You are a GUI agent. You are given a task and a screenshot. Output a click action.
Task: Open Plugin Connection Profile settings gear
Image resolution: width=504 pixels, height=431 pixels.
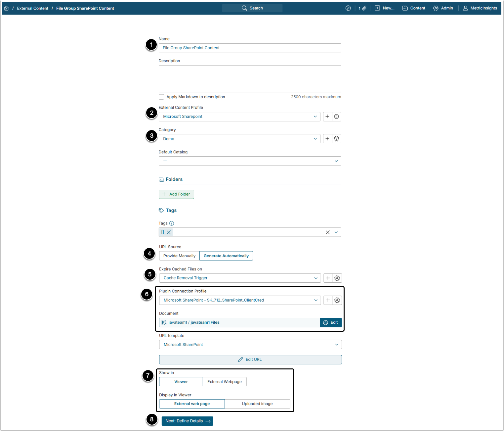click(x=337, y=300)
